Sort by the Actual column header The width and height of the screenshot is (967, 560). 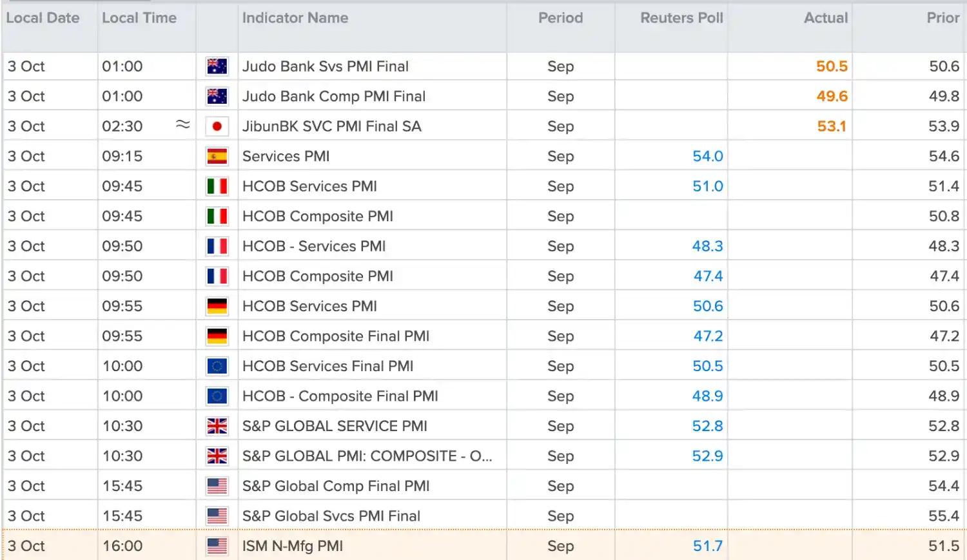pyautogui.click(x=826, y=18)
